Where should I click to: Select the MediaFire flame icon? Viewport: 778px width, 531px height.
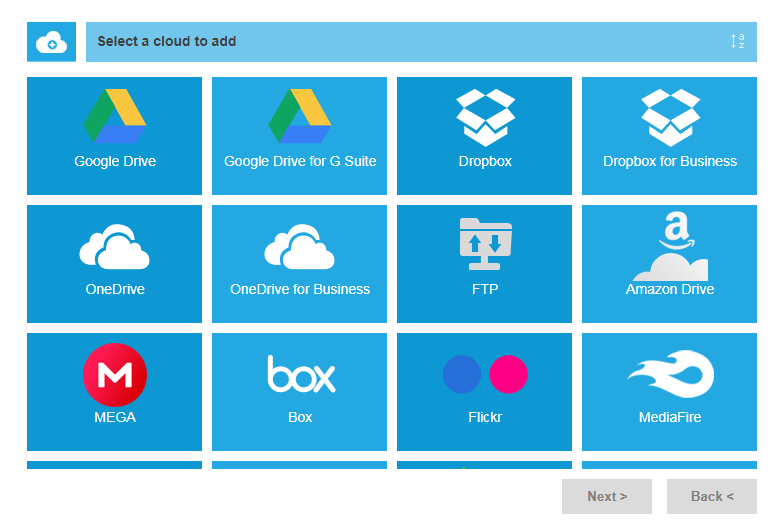[x=670, y=374]
